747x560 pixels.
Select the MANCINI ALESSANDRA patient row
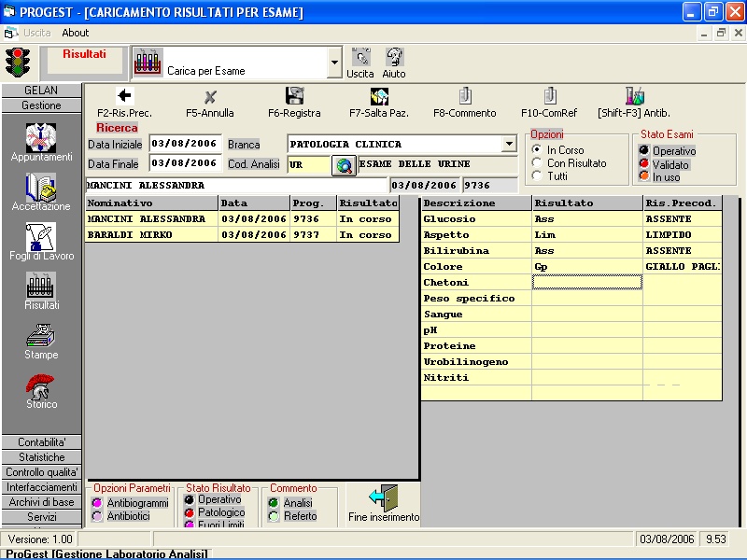pyautogui.click(x=242, y=219)
